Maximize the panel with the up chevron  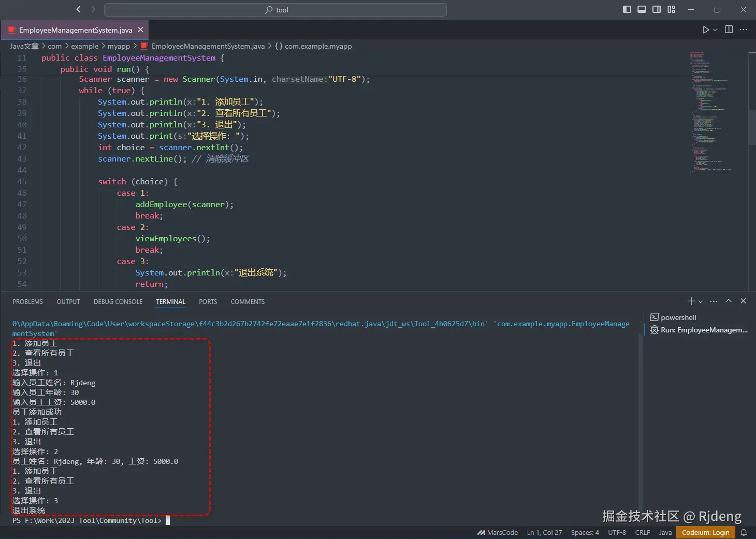(729, 301)
